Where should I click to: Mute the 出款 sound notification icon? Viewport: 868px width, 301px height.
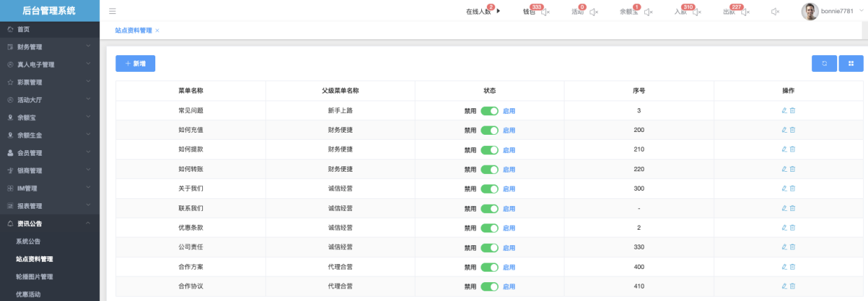[x=746, y=12]
